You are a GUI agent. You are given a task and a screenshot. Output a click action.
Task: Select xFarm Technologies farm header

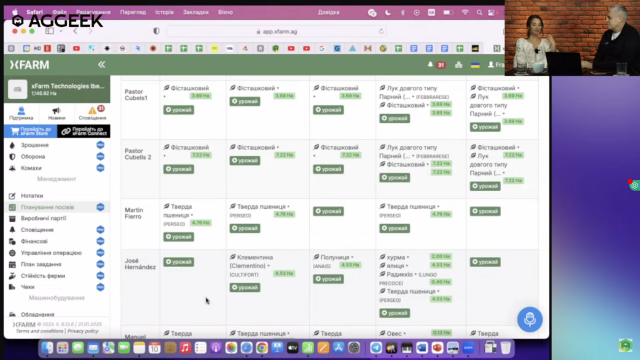pos(57,89)
